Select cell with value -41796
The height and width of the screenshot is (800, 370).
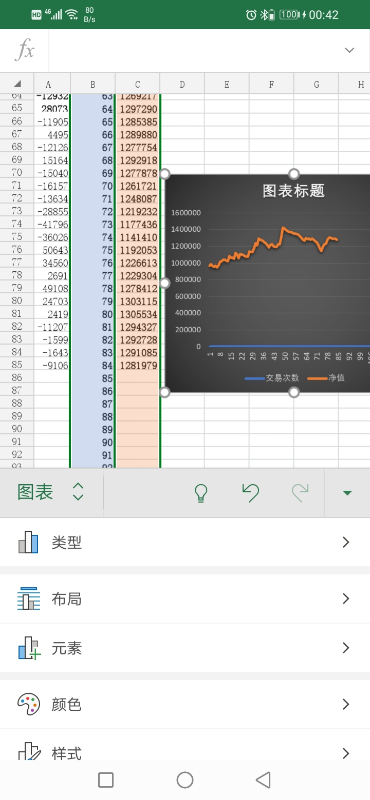(52, 224)
